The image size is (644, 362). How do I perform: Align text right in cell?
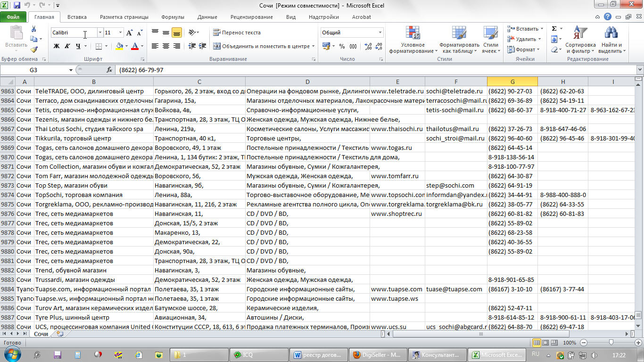[x=177, y=46]
